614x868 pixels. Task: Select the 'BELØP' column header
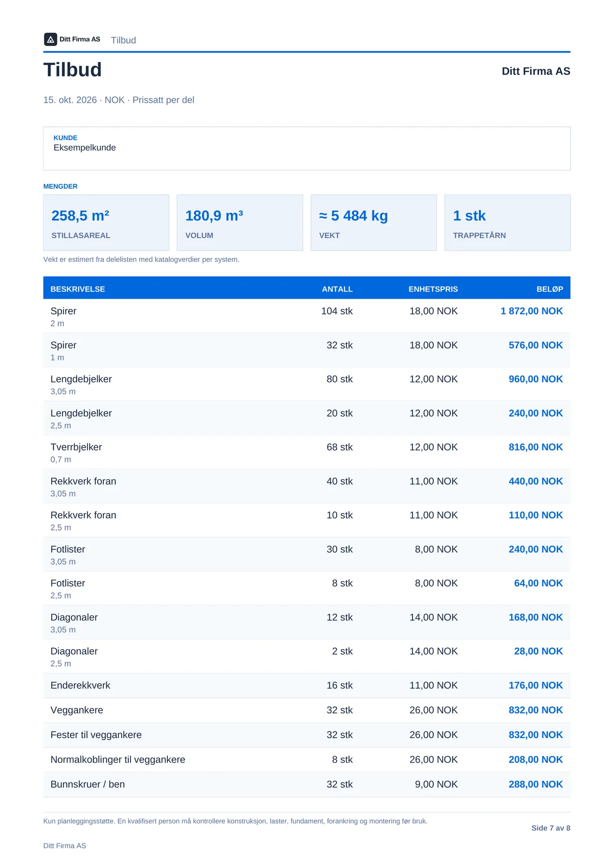pyautogui.click(x=550, y=289)
